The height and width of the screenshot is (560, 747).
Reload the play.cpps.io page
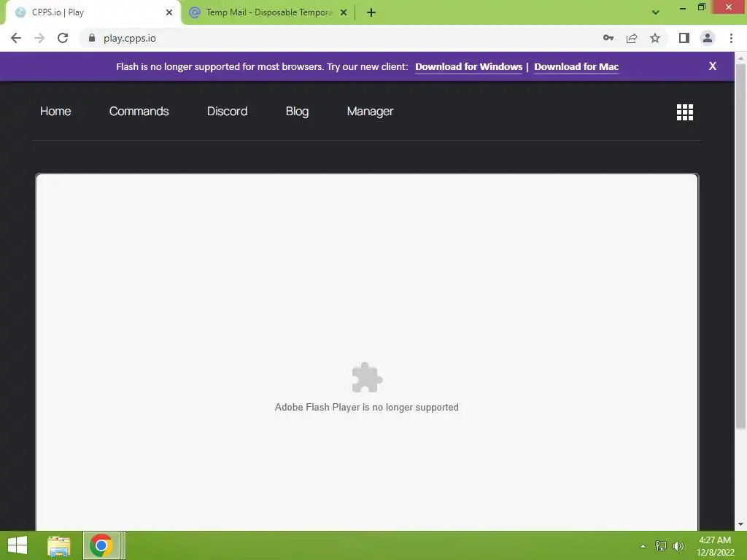point(63,38)
